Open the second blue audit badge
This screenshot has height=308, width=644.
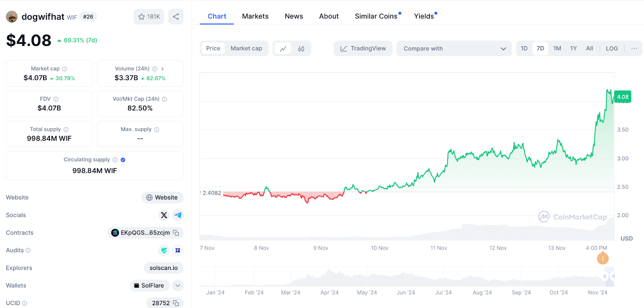pyautogui.click(x=178, y=250)
